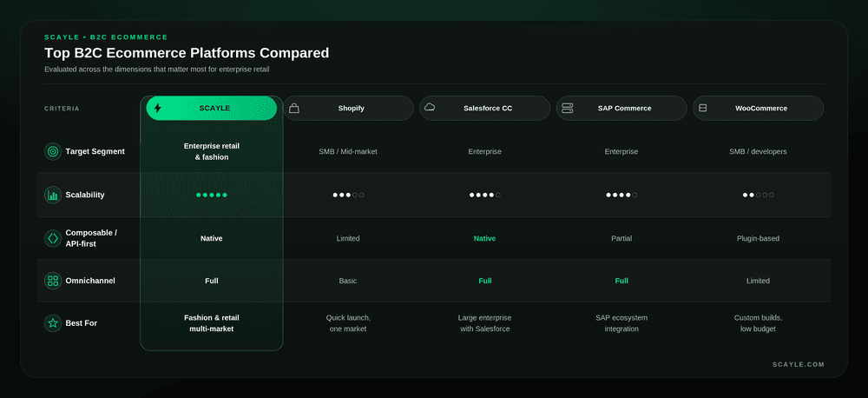Click the Best For row label
This screenshot has height=398, width=868.
pyautogui.click(x=82, y=322)
